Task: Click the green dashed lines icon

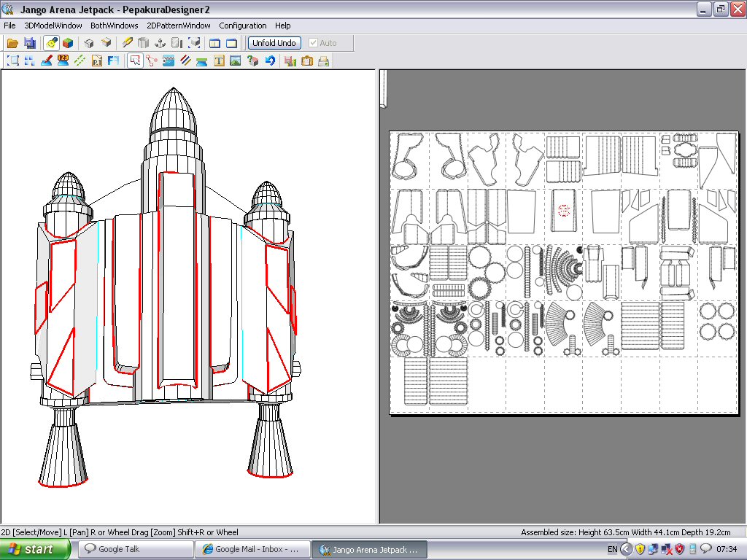Action: point(80,61)
